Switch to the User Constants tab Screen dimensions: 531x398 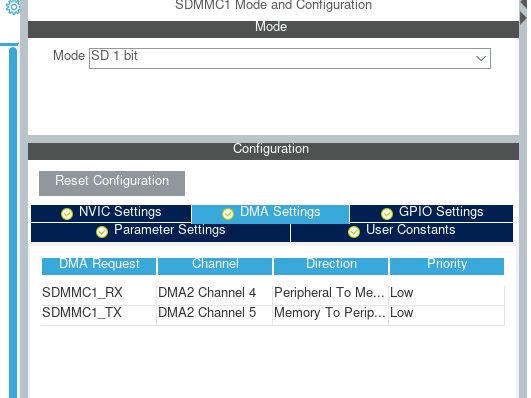tap(402, 232)
